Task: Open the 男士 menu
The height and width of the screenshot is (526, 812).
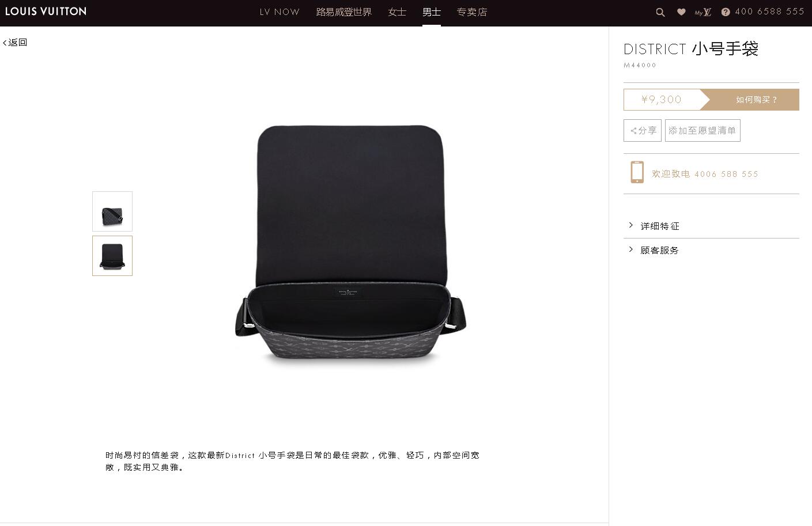Action: click(x=432, y=12)
